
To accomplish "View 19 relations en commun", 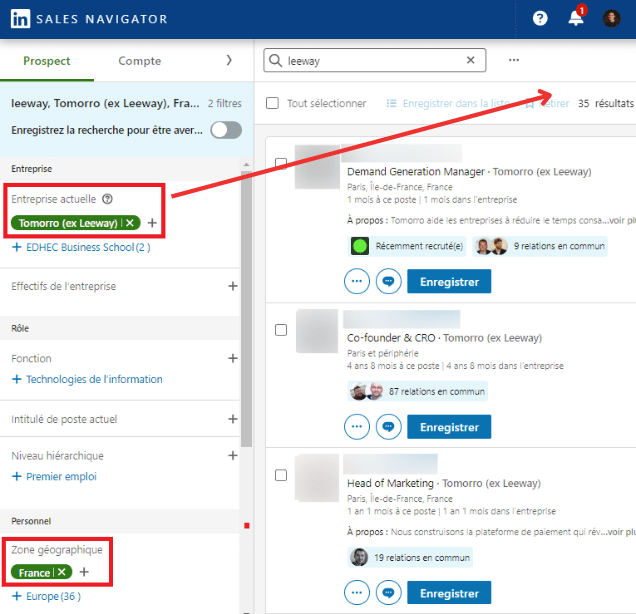I will [x=410, y=558].
